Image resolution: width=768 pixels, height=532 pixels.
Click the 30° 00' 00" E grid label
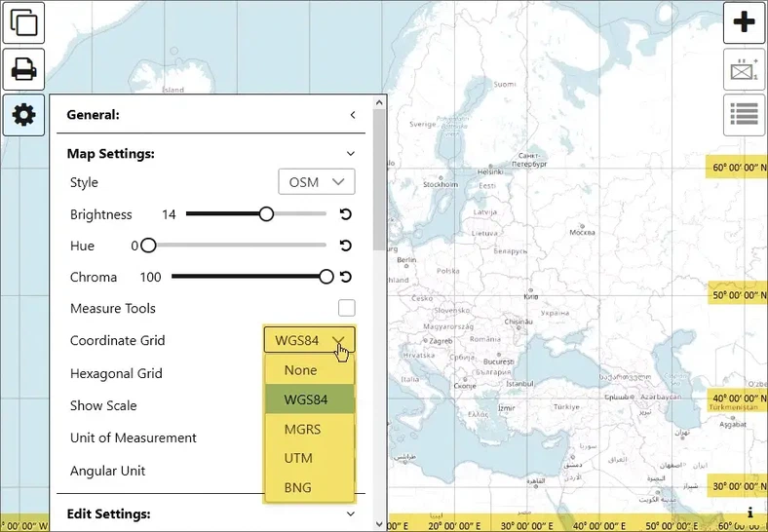coord(526,525)
